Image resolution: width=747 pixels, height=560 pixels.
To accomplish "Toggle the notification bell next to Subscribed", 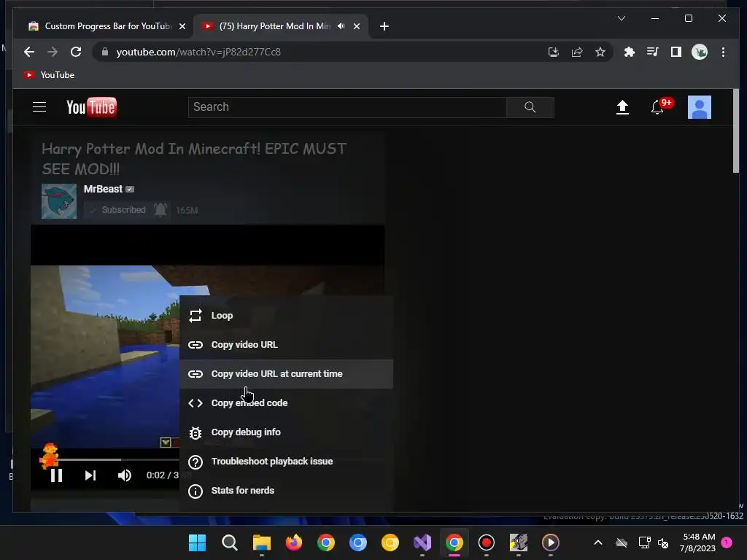I will [160, 209].
